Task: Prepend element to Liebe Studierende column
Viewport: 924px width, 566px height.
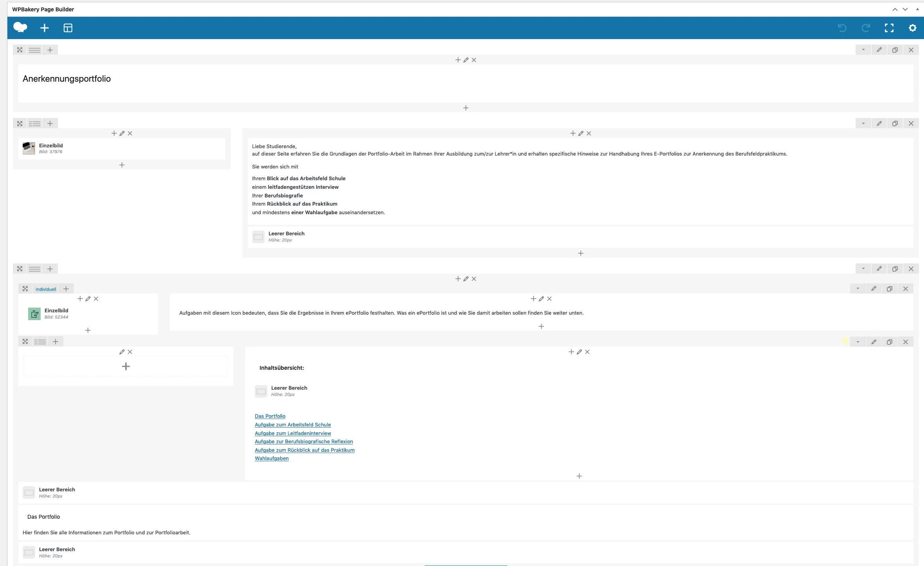Action: pos(573,133)
